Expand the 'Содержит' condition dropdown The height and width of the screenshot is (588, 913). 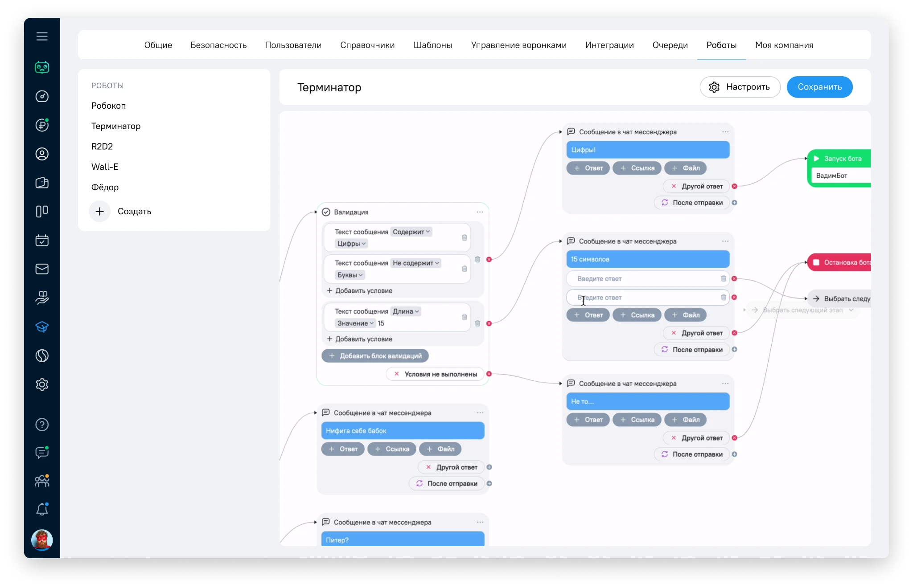click(411, 232)
